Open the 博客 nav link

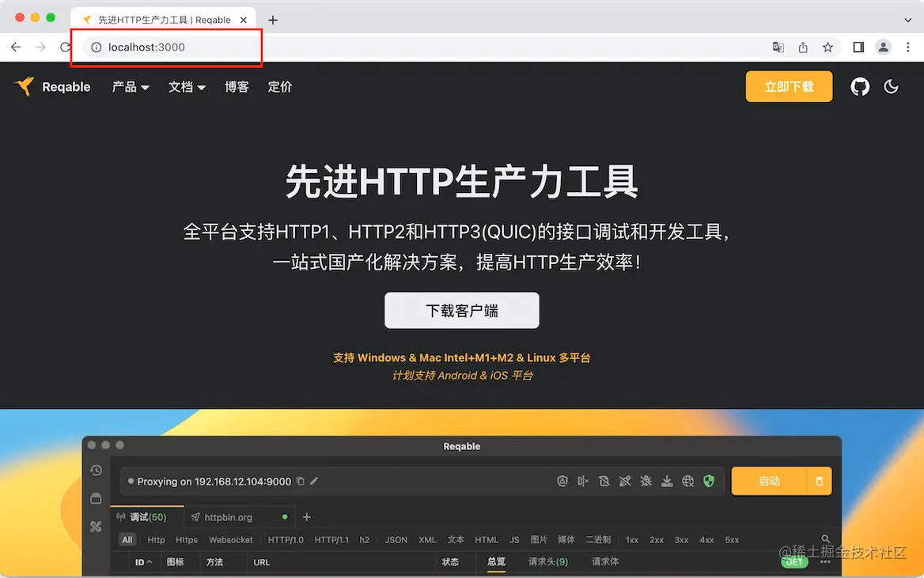(237, 87)
